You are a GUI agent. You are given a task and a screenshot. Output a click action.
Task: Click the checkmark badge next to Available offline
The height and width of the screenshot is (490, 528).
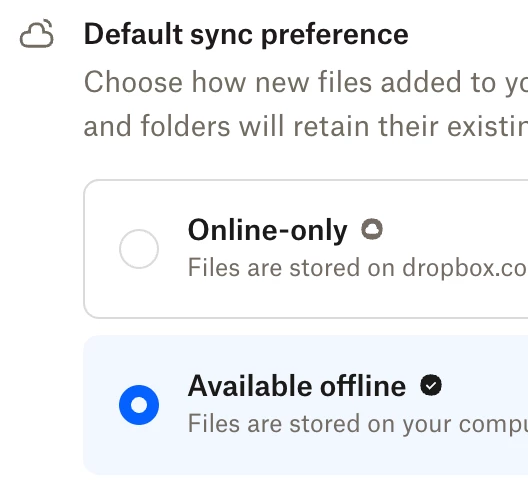point(431,385)
